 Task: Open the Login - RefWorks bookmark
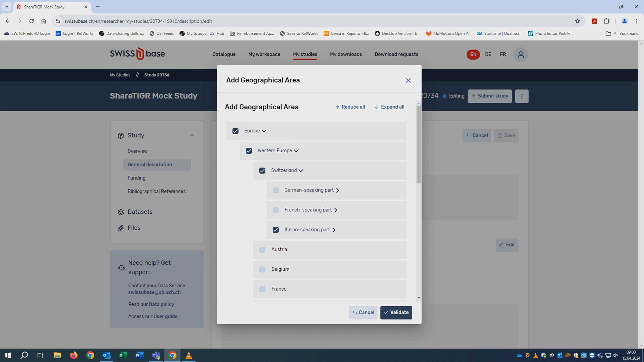coord(74,34)
